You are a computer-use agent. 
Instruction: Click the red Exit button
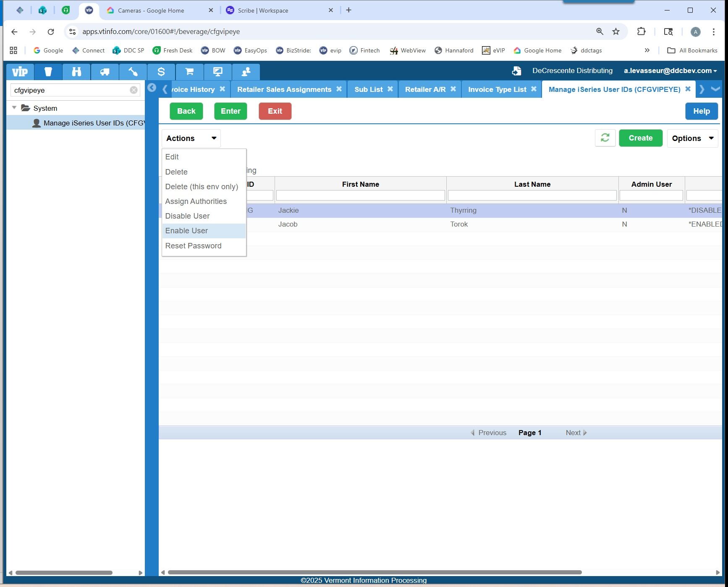point(275,111)
